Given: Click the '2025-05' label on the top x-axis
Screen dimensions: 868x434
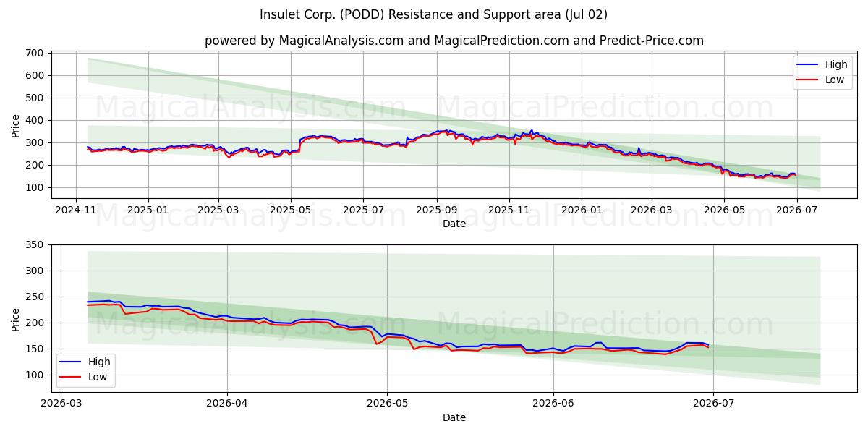Looking at the screenshot, I should 291,210.
